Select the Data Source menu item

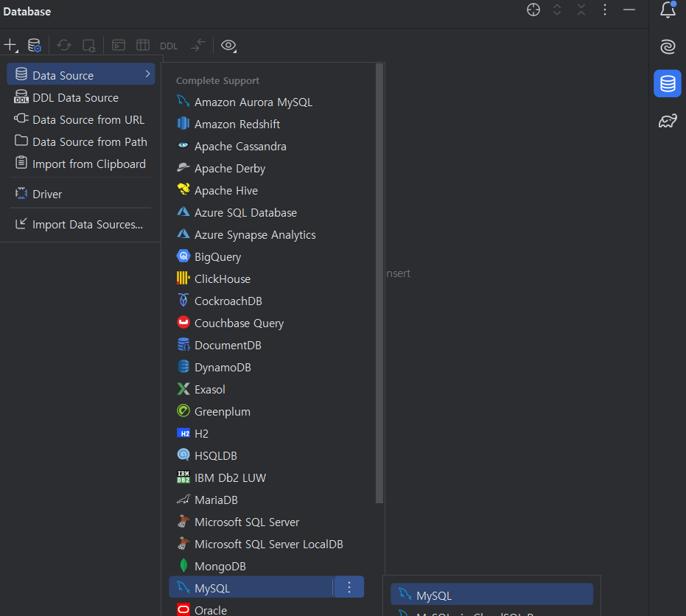coord(81,74)
